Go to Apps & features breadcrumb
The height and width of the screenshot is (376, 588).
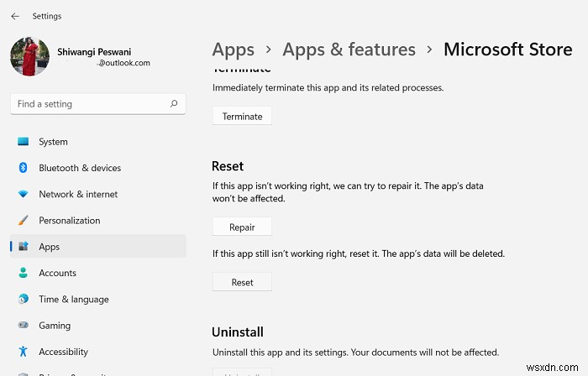click(349, 50)
